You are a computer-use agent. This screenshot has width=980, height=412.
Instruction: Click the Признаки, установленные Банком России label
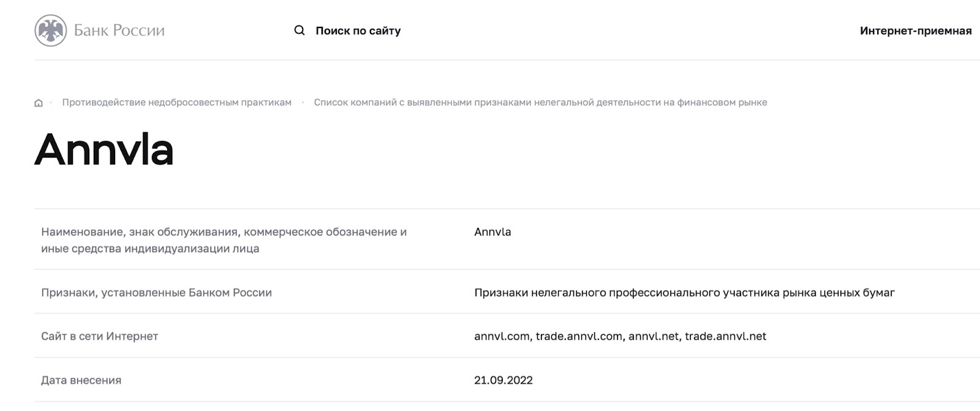point(156,293)
